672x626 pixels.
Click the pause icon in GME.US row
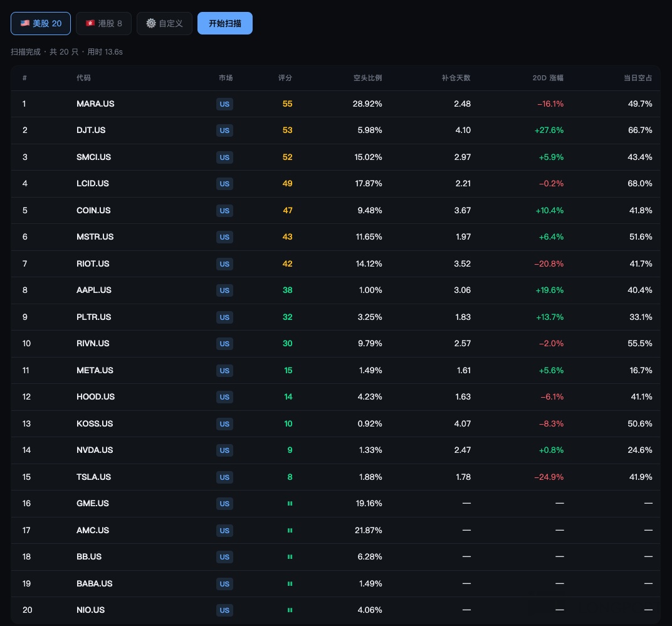(x=290, y=504)
